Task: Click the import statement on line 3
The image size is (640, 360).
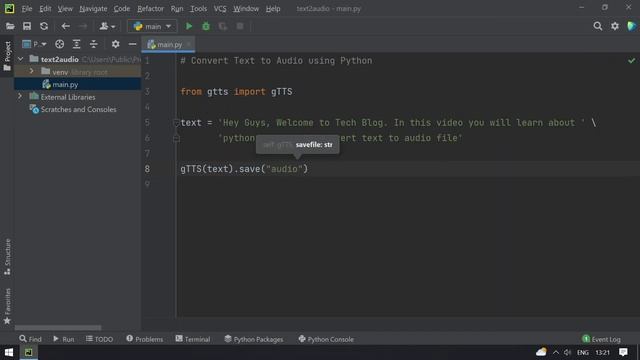Action: pyautogui.click(x=236, y=92)
